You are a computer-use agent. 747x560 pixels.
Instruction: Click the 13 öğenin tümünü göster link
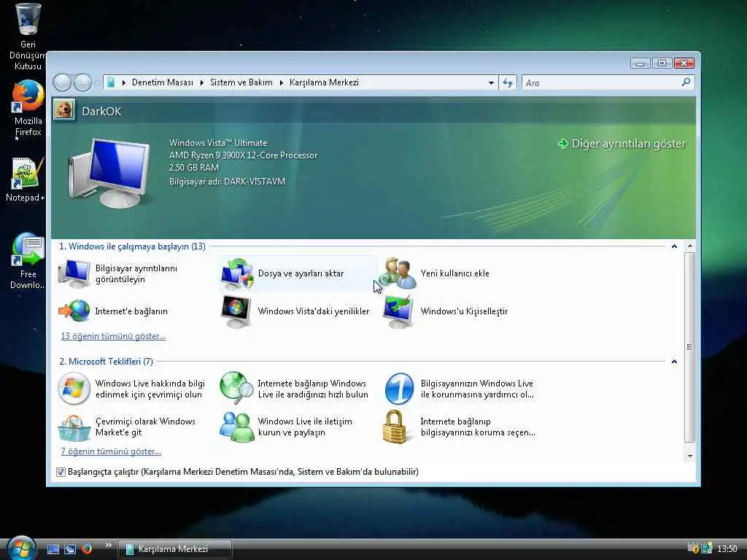(x=113, y=336)
